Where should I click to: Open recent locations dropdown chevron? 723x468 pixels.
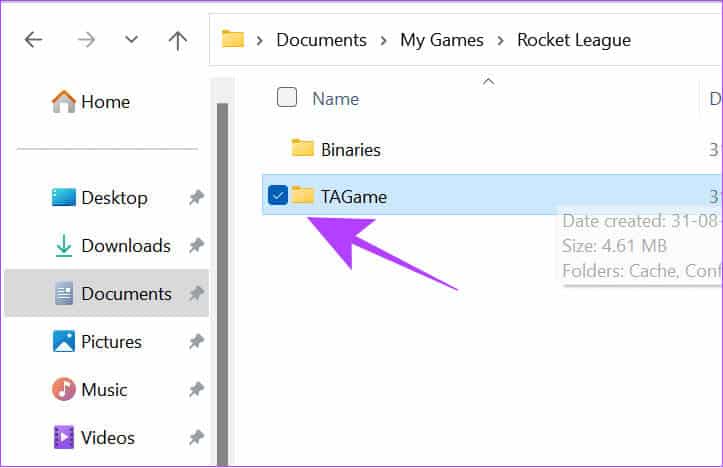click(x=131, y=40)
